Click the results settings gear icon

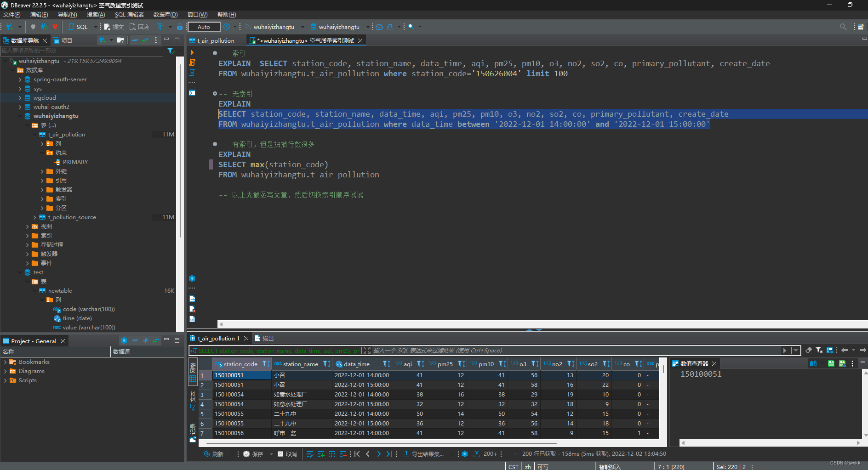pyautogui.click(x=465, y=454)
